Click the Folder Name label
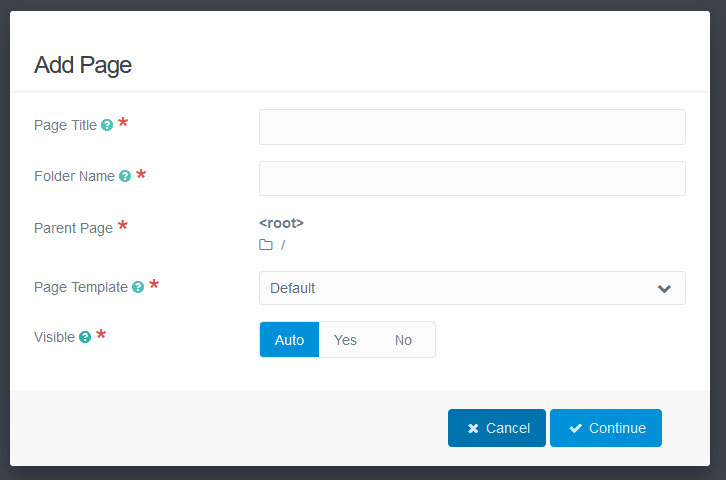The height and width of the screenshot is (480, 726). click(x=74, y=176)
